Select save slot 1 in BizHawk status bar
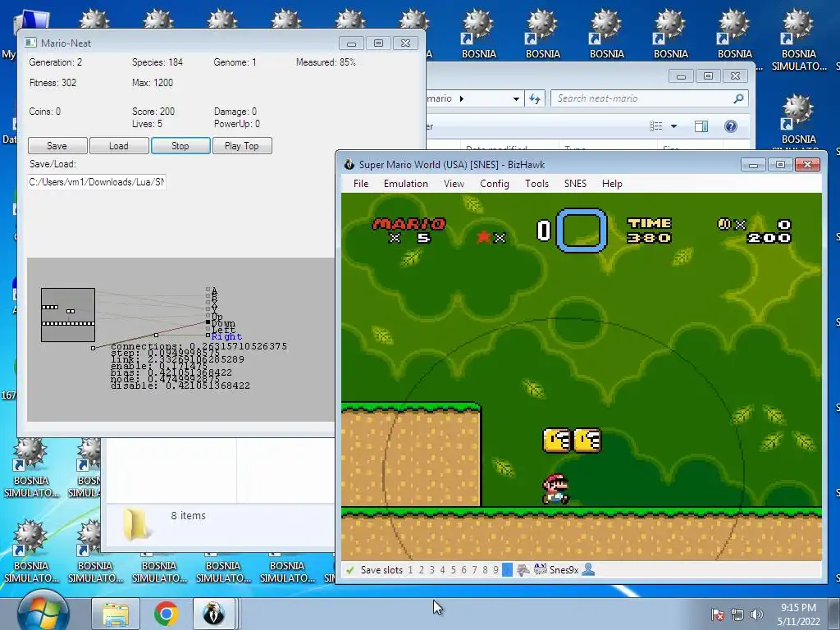This screenshot has height=630, width=840. coord(410,570)
